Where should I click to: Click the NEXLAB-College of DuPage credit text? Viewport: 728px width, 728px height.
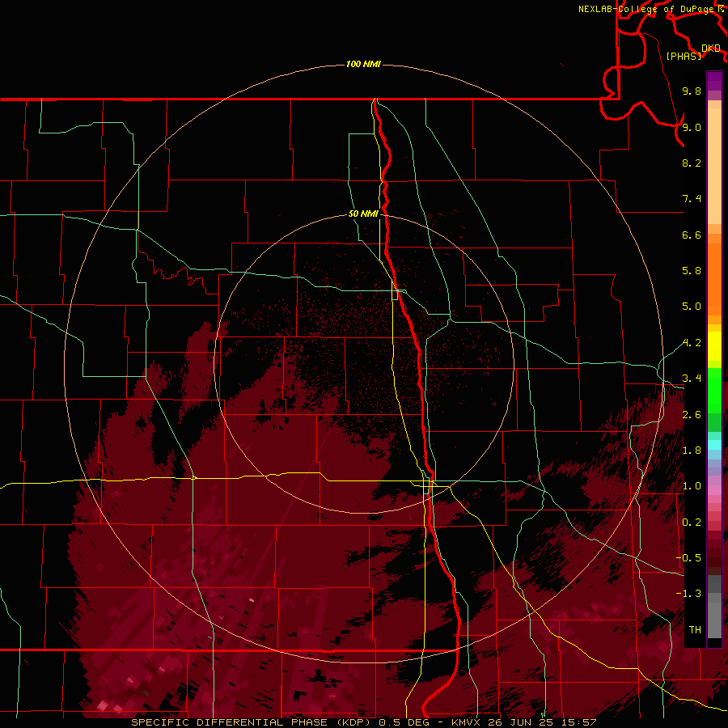click(647, 9)
